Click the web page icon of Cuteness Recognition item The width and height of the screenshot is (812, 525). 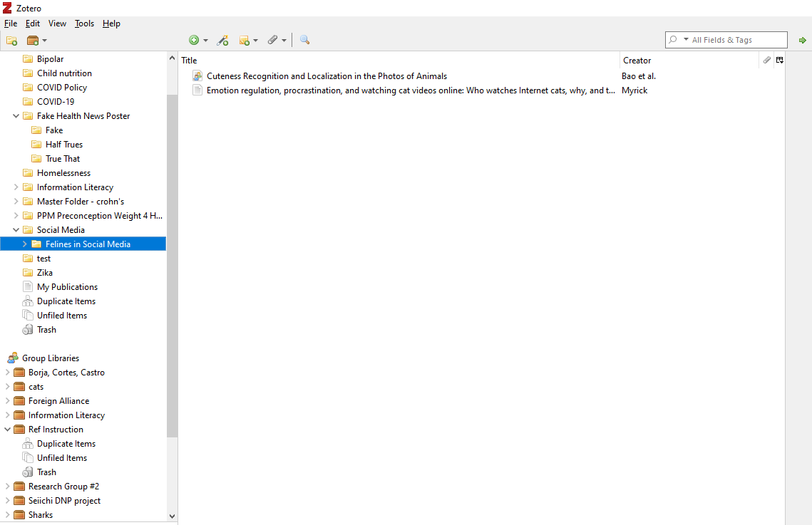coord(197,76)
